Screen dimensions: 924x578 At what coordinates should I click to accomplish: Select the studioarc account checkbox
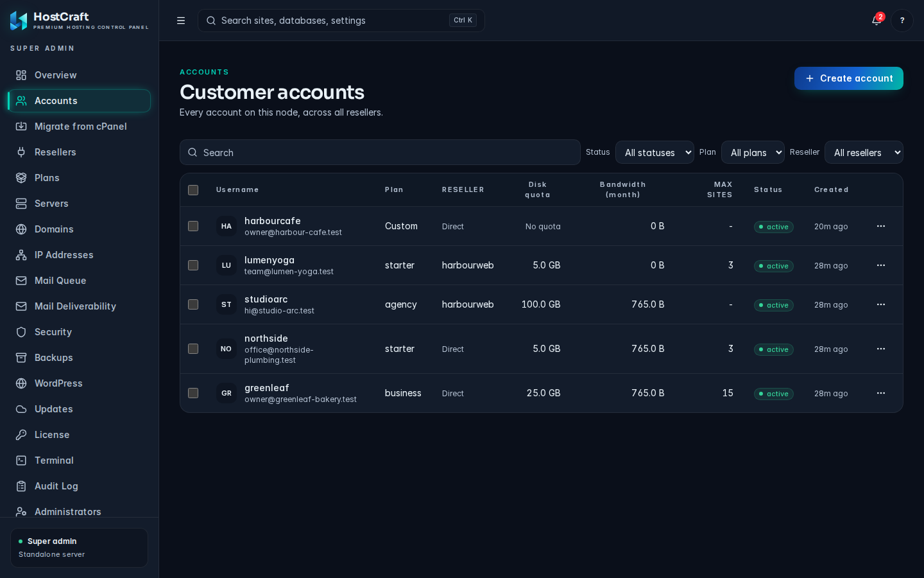pos(193,304)
